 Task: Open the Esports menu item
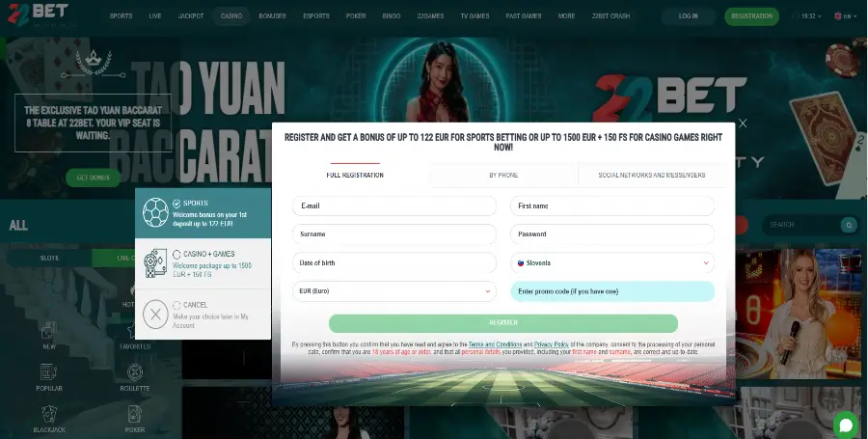[316, 16]
